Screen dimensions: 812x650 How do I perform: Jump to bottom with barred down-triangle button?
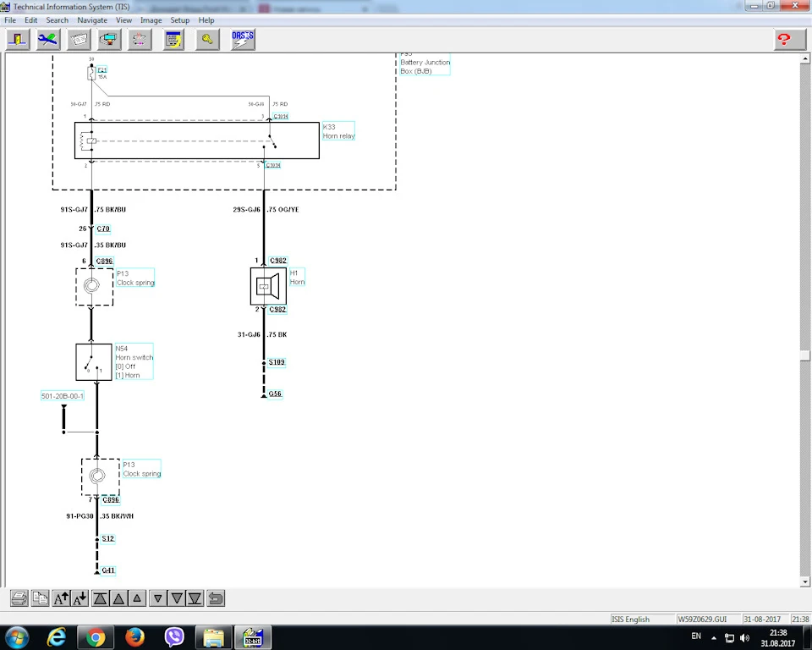point(195,598)
